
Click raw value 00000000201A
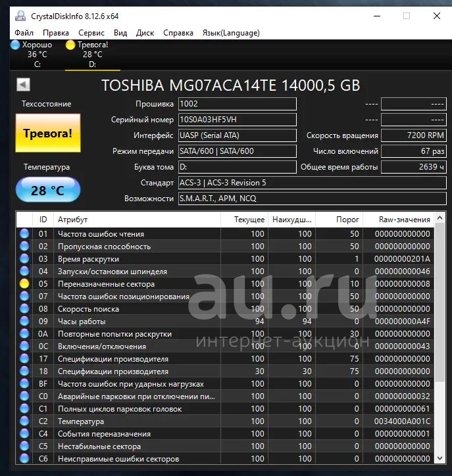(402, 258)
